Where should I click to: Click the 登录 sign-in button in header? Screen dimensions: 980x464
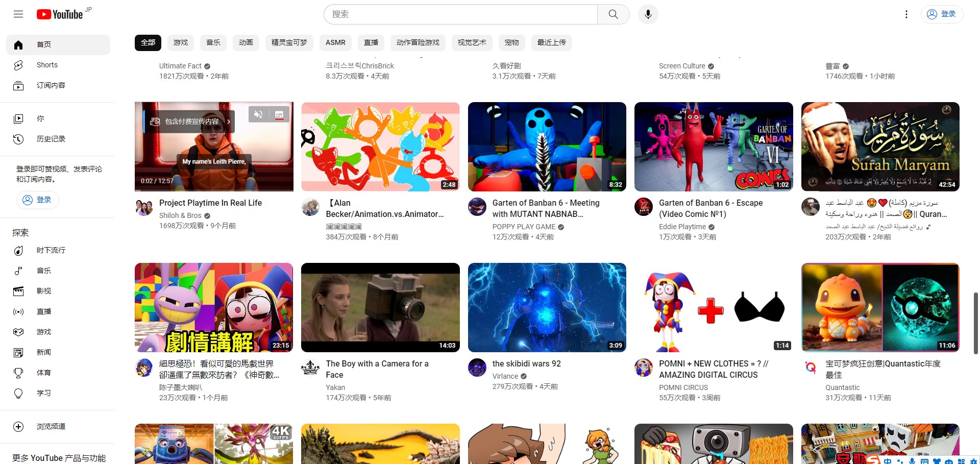[942, 14]
